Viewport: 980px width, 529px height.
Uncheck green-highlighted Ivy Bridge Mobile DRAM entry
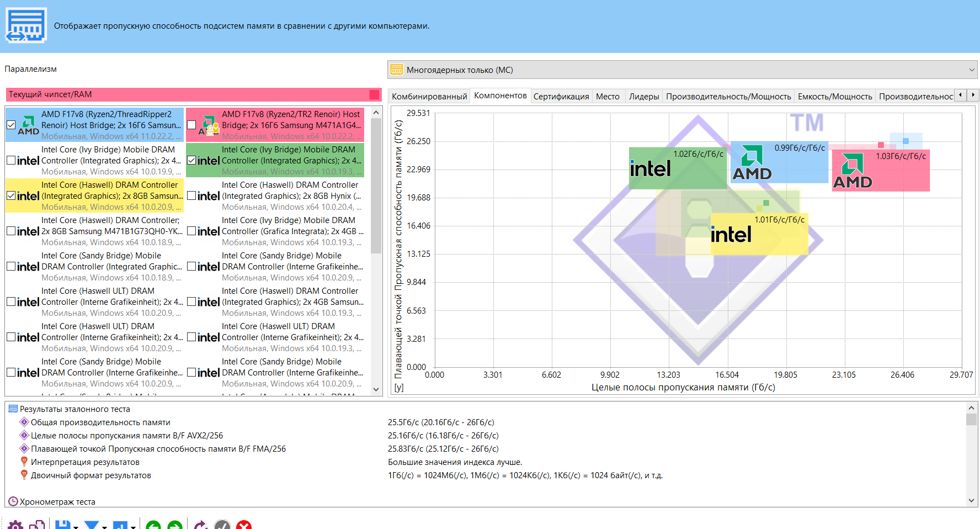pos(191,160)
